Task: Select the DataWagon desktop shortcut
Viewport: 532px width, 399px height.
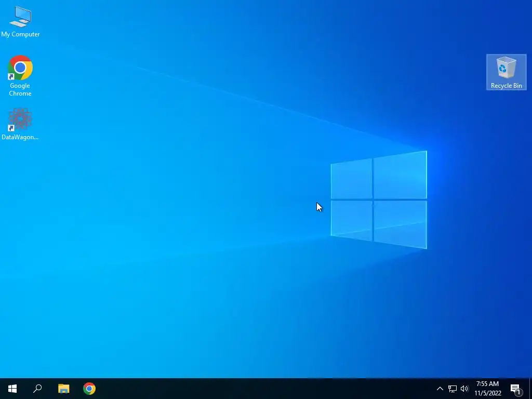Action: point(20,124)
